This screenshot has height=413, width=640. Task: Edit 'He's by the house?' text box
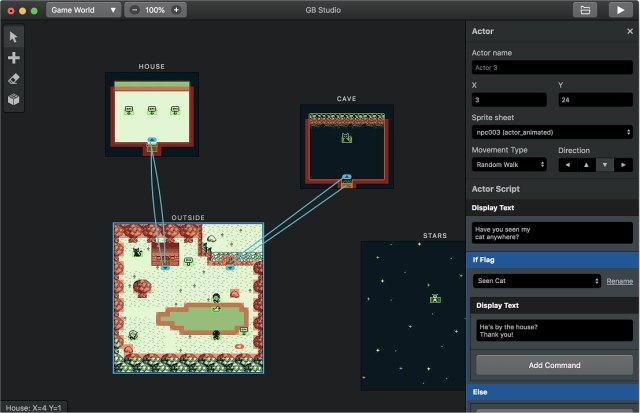(554, 331)
